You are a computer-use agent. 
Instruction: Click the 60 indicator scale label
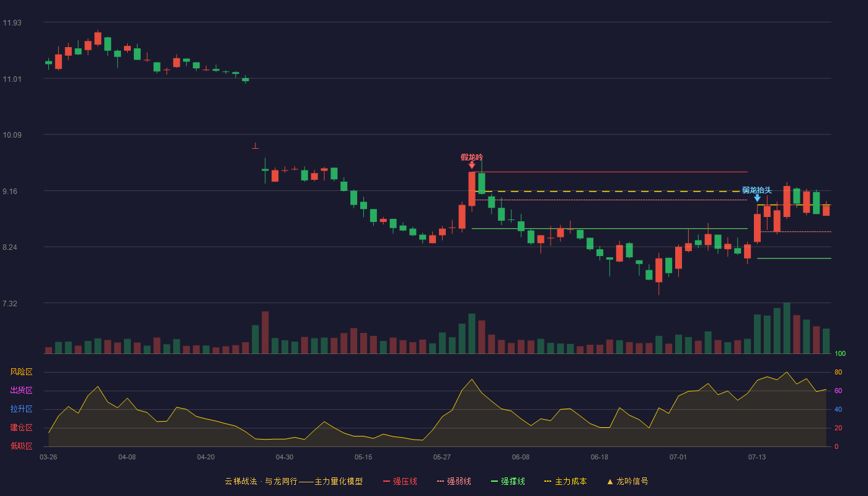coord(838,391)
